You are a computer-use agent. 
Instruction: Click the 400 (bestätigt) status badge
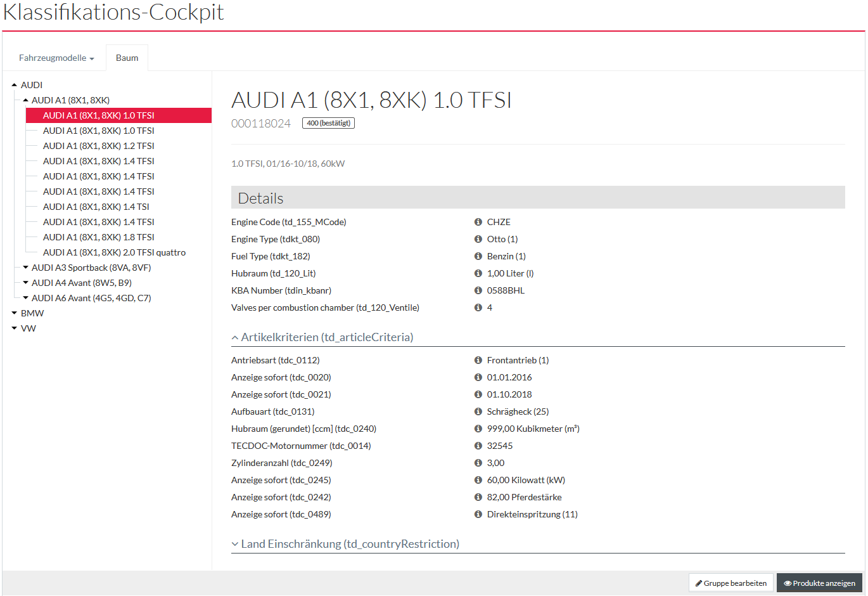[x=328, y=123]
